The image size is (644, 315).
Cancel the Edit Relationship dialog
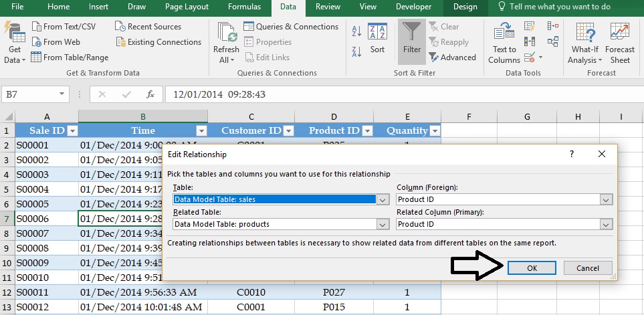(588, 268)
